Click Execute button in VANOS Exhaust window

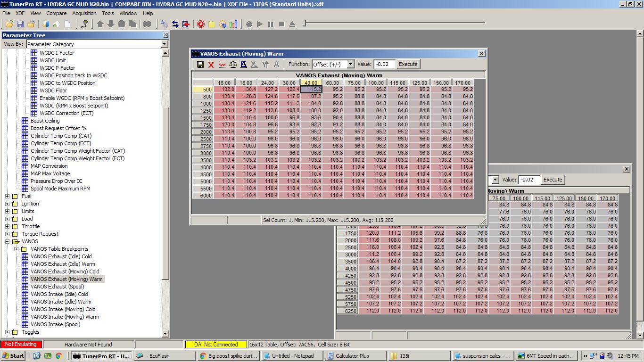point(408,64)
